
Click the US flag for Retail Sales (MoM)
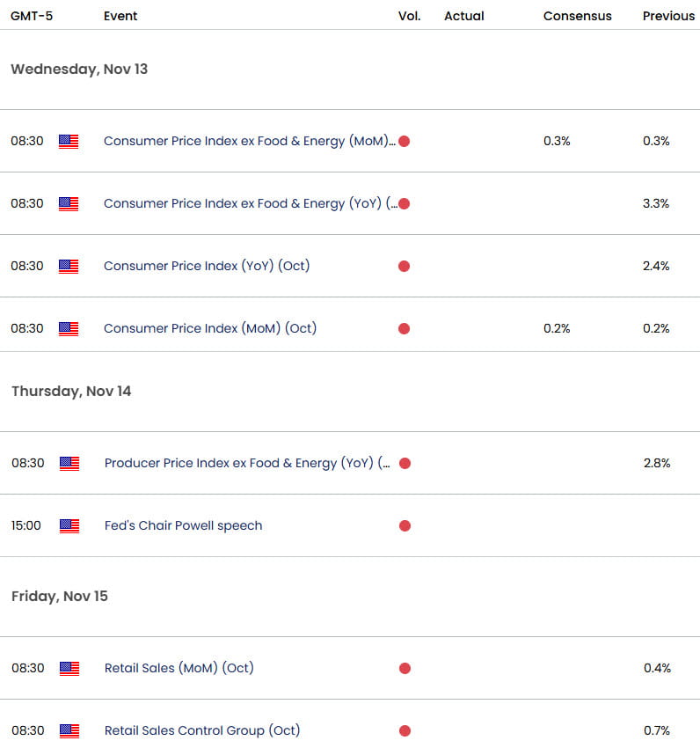pos(69,668)
